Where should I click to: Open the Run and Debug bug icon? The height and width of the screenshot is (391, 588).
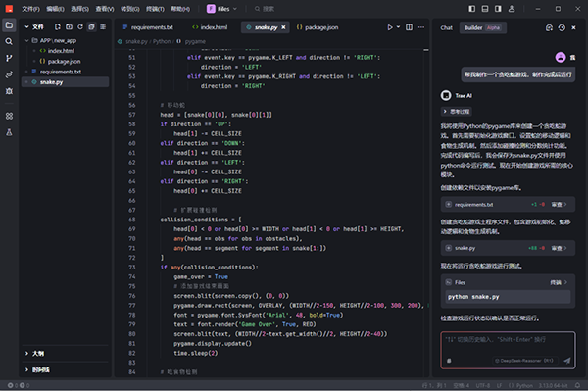point(9,91)
